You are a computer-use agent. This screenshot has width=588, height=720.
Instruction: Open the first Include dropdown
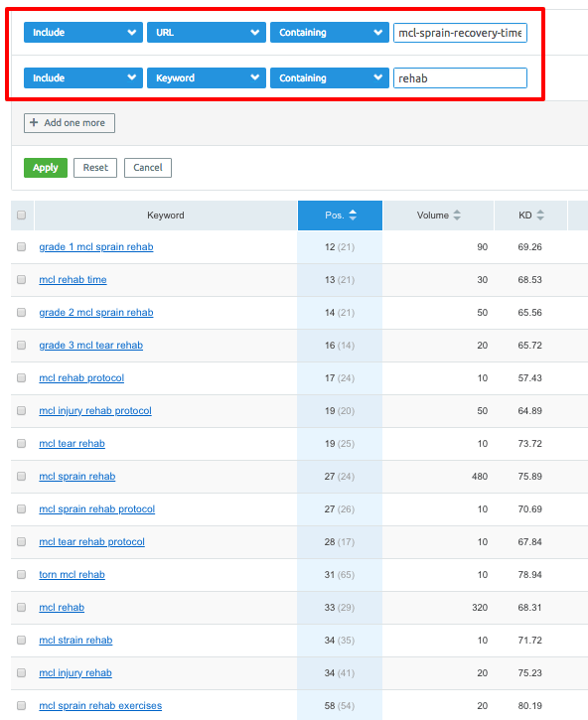tap(83, 33)
